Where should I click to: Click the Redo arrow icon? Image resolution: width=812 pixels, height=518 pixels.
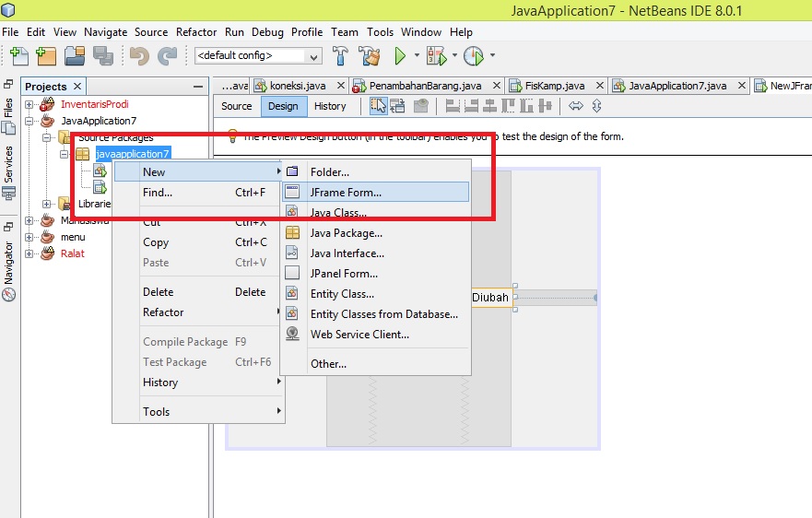(167, 55)
